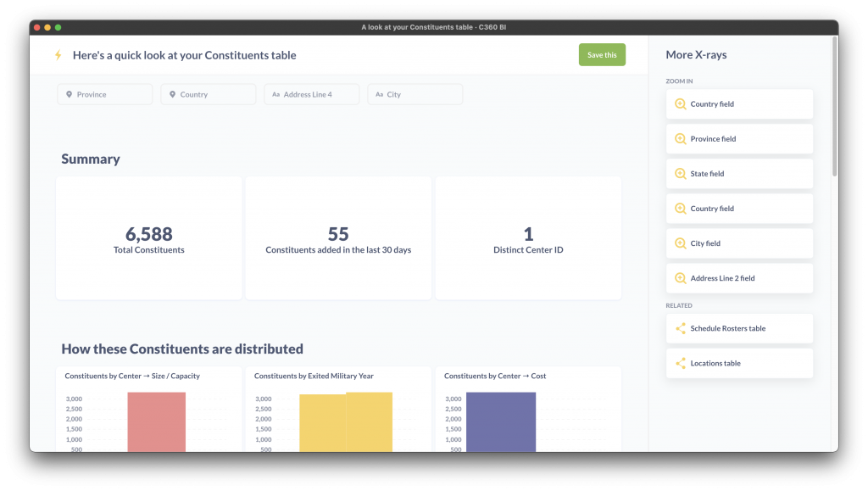The height and width of the screenshot is (491, 868).
Task: Open the Province filter dropdown
Action: [104, 94]
